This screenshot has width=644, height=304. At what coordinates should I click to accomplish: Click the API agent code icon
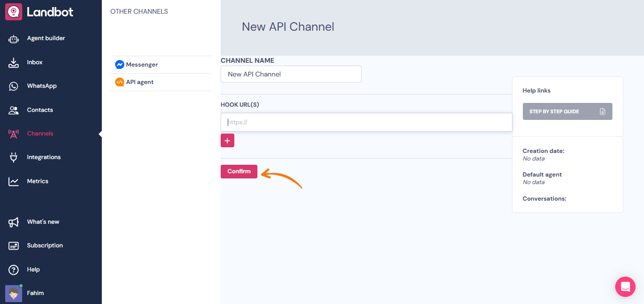click(120, 82)
